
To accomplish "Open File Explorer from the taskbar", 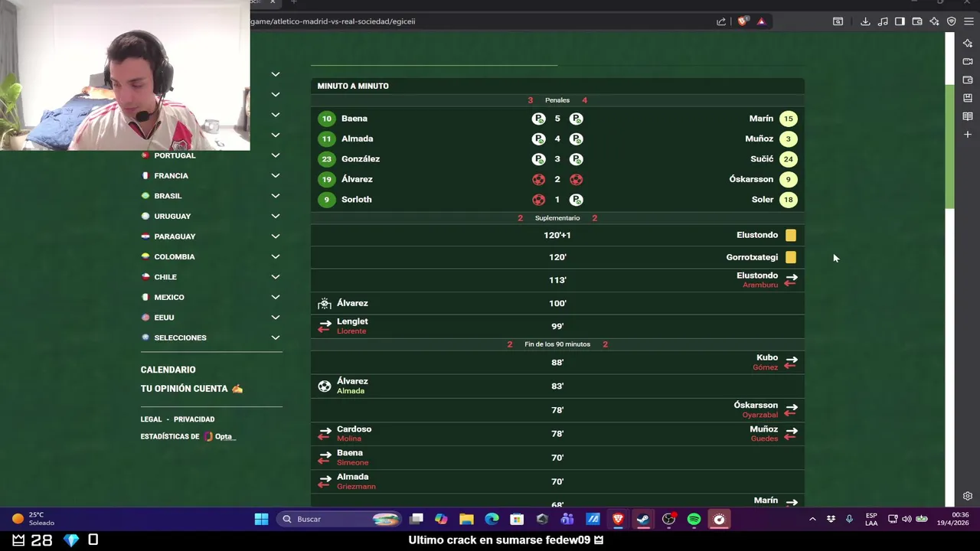I will (466, 519).
